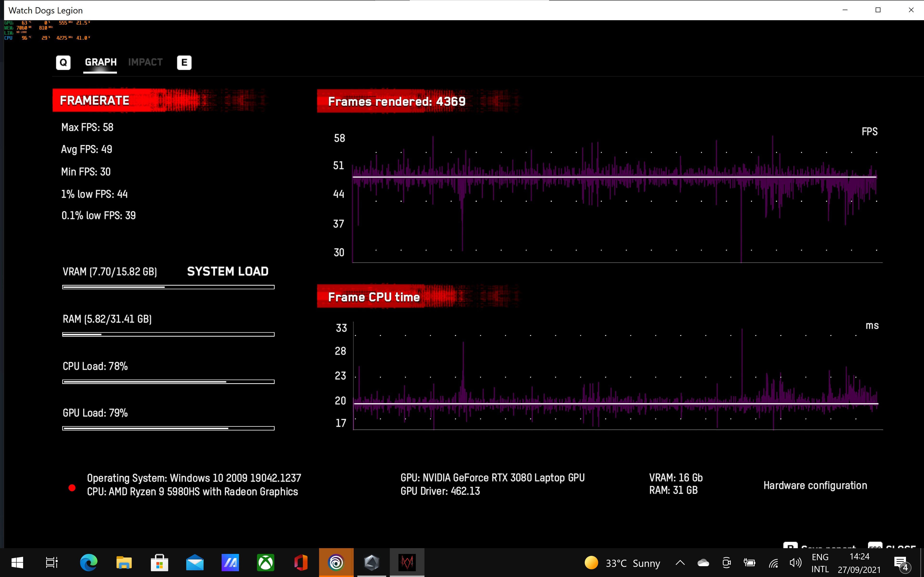
Task: Open Wi-Fi network settings icon
Action: click(773, 563)
